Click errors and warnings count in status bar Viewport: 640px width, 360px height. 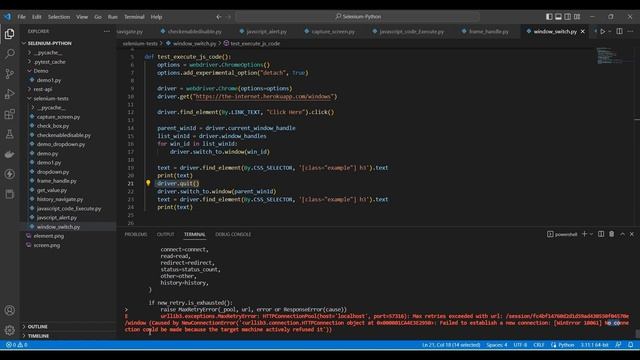(x=16, y=345)
